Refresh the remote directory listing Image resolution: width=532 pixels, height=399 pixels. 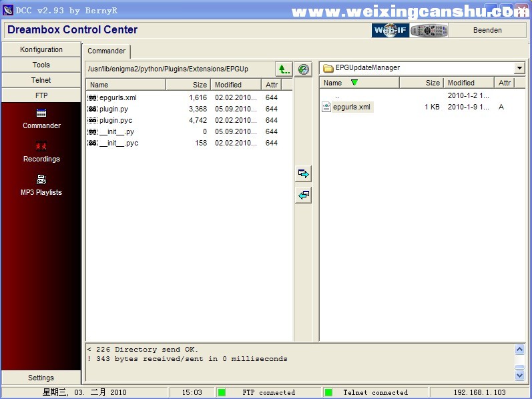point(303,69)
